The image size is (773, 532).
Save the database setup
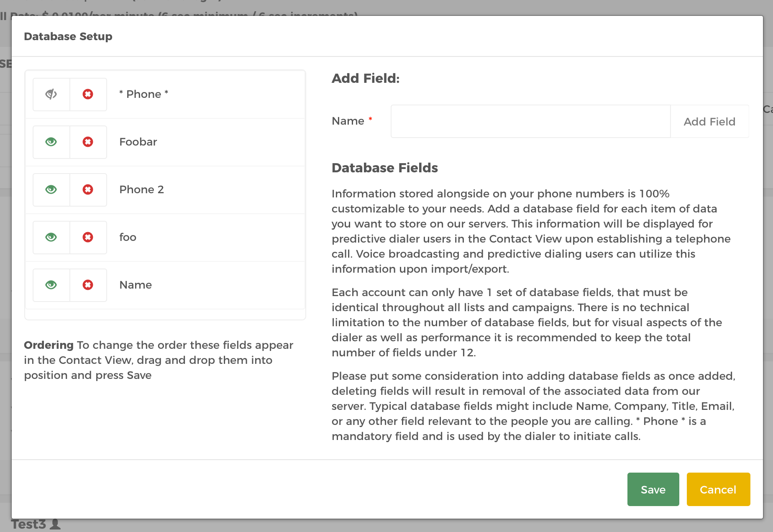[x=653, y=489]
